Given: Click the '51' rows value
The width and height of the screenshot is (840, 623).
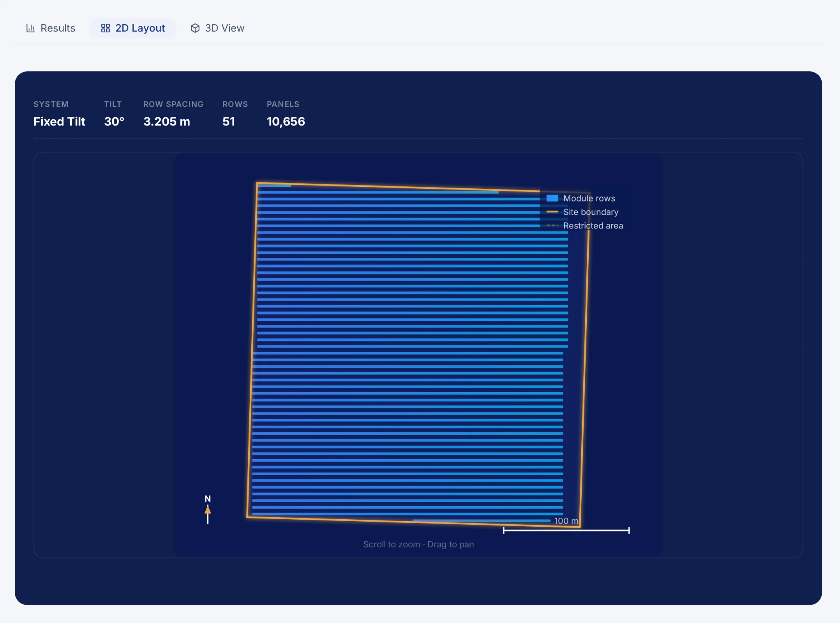Looking at the screenshot, I should tap(229, 122).
